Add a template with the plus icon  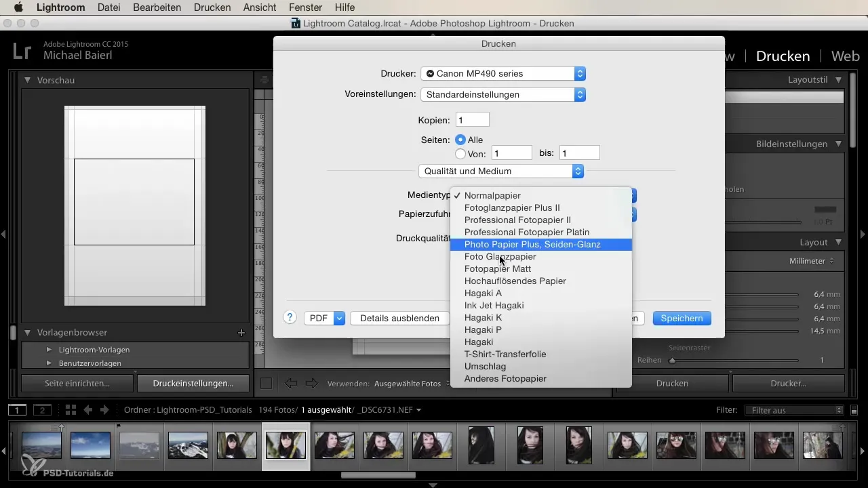[x=241, y=333]
